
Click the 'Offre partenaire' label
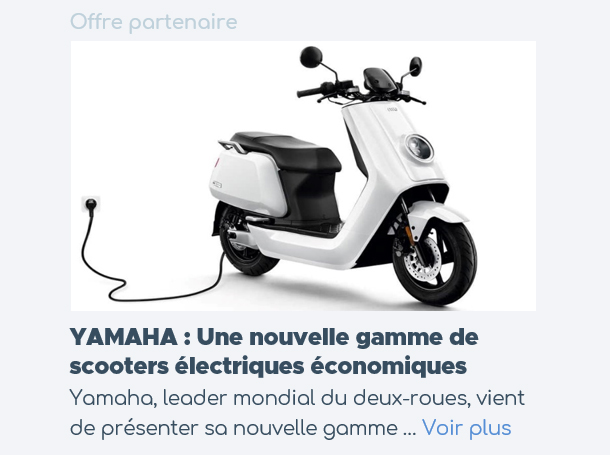(154, 21)
